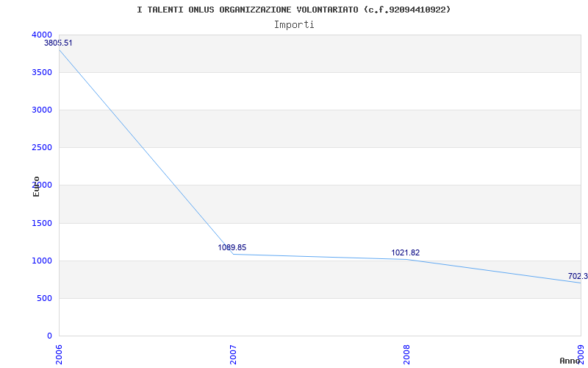
Task: Click the Importi subtitle
Action: pos(294,25)
